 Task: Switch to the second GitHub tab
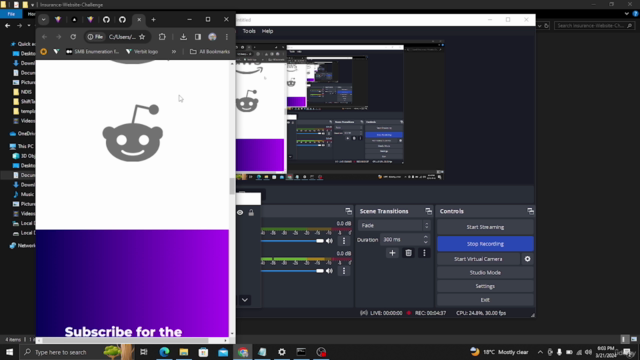pyautogui.click(x=122, y=20)
